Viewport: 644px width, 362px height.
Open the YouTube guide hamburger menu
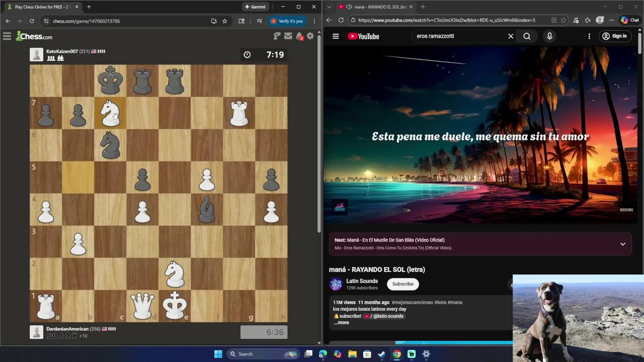pyautogui.click(x=336, y=36)
